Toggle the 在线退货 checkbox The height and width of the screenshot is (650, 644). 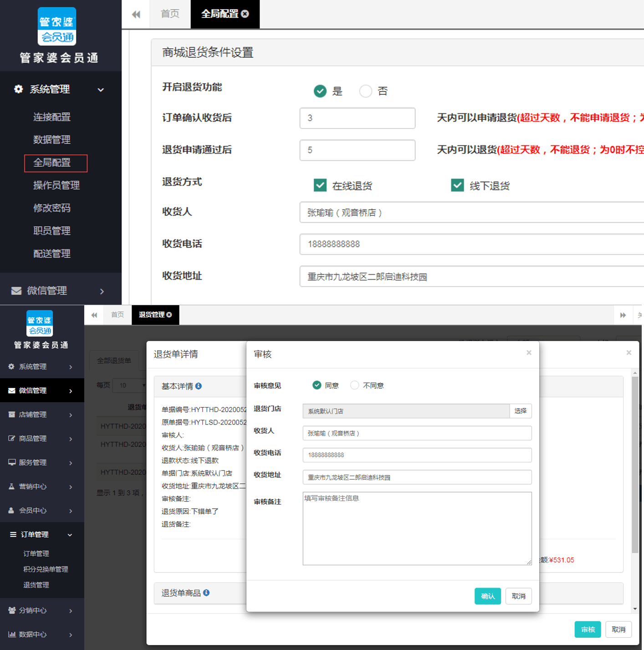click(320, 185)
